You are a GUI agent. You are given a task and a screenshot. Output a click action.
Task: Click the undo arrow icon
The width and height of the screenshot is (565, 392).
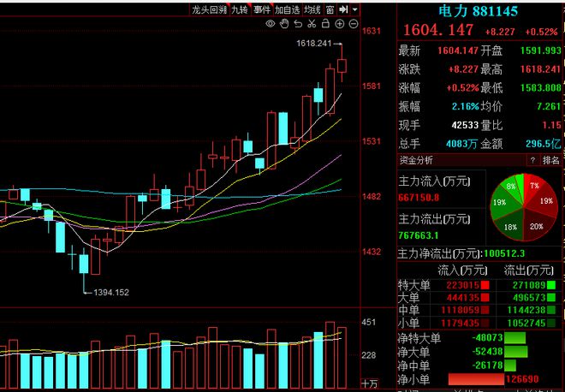296,24
